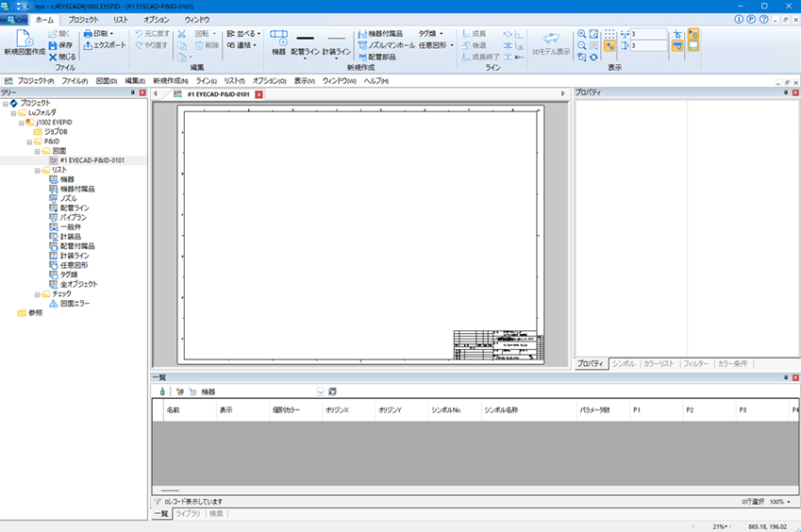This screenshot has width=801, height=532.
Task: Toggle the highlighted snap button below grid
Action: (x=609, y=45)
